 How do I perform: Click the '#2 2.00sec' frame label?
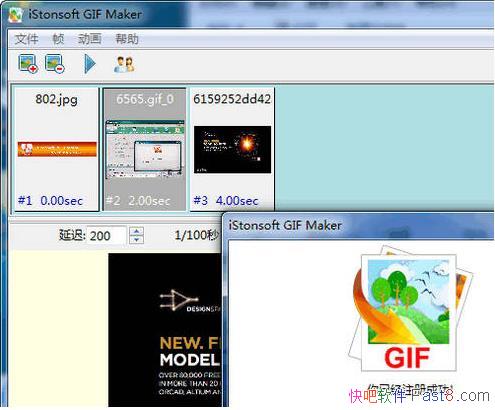pyautogui.click(x=138, y=201)
